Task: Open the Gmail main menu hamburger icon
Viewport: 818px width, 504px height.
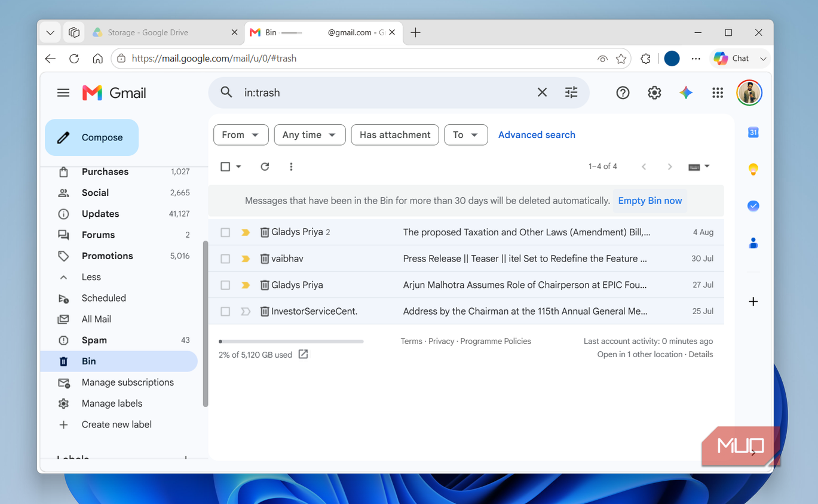Action: pyautogui.click(x=63, y=93)
